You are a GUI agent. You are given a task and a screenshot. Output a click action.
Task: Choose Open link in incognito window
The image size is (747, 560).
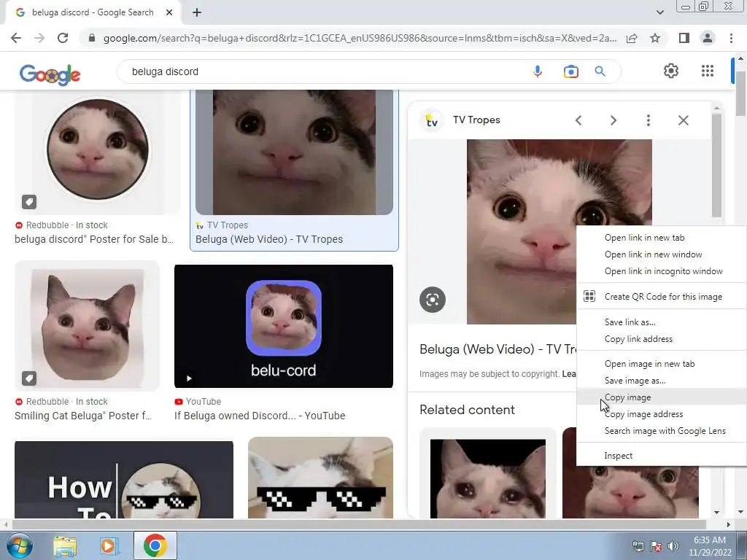tap(663, 271)
